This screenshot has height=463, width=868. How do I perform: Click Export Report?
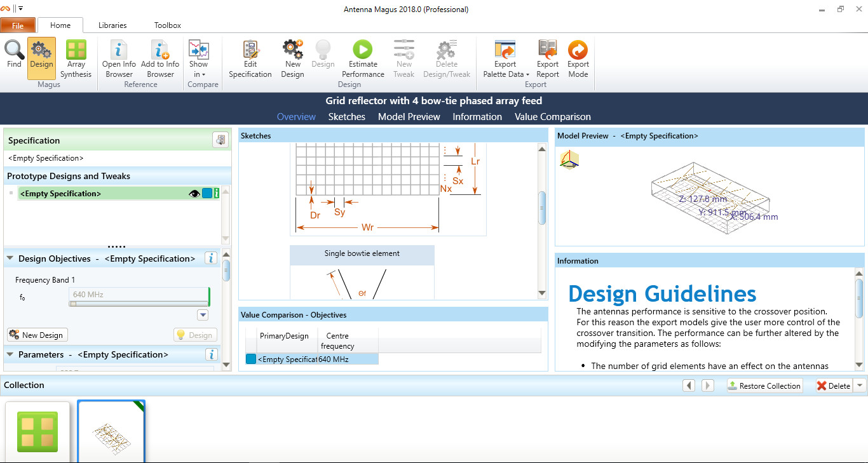(x=548, y=58)
